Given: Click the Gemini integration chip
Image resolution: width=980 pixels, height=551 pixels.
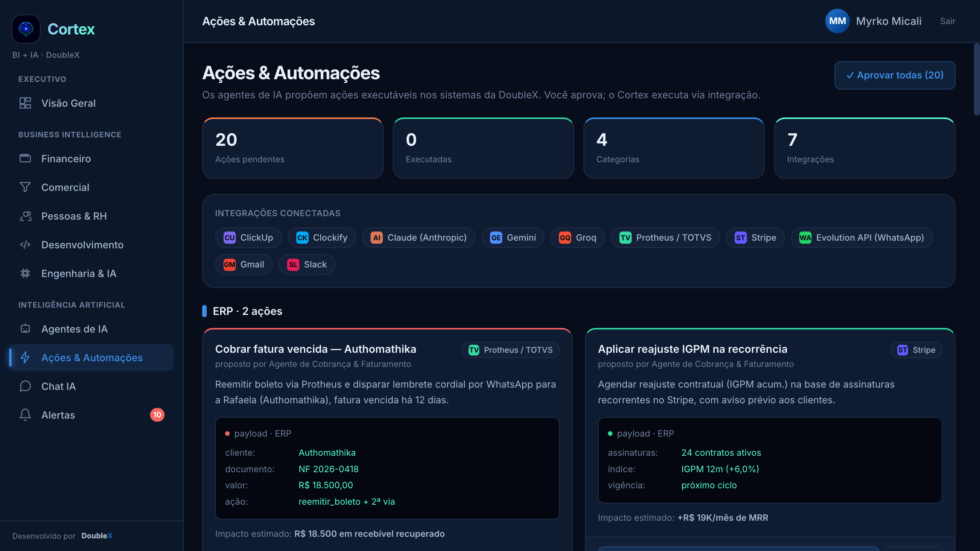Looking at the screenshot, I should coord(513,238).
